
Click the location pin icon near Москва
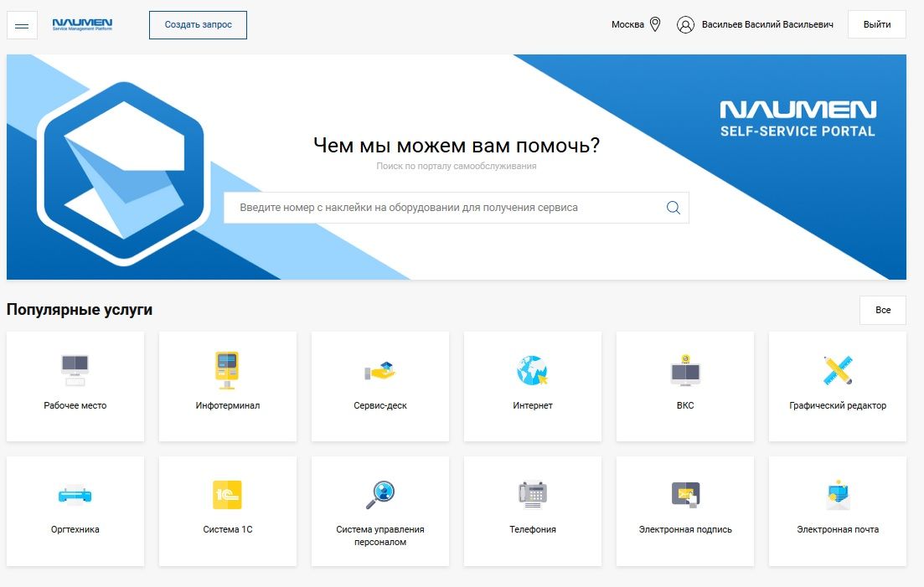tap(655, 24)
